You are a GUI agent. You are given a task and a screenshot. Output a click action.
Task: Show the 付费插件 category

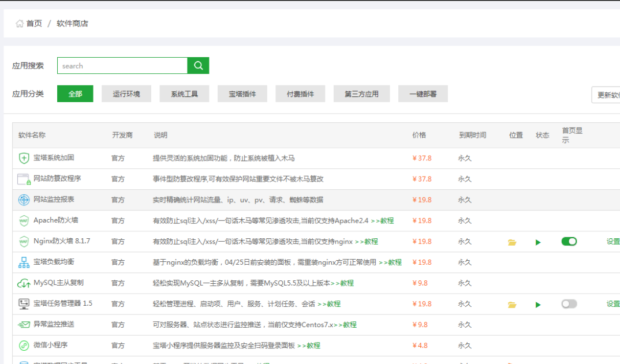[x=301, y=93]
